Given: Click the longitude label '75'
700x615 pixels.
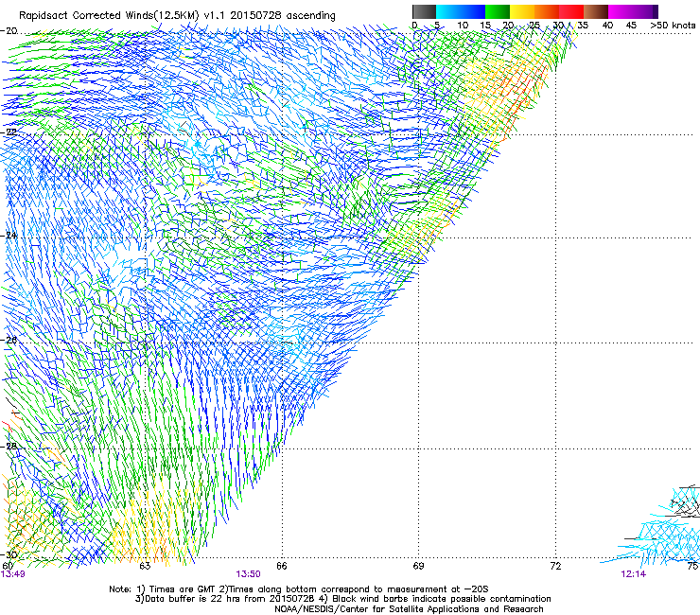Looking at the screenshot, I should point(692,567).
